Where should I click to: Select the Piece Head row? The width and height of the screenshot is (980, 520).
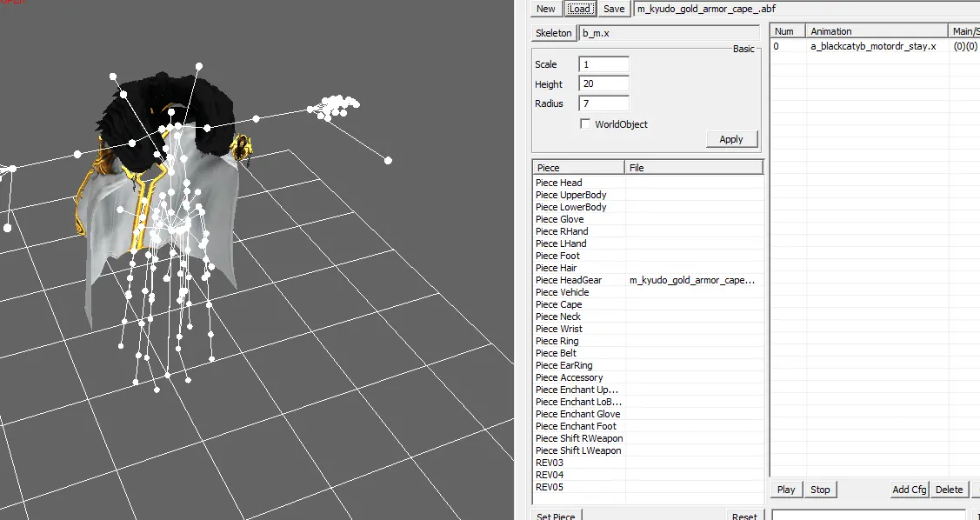[x=648, y=183]
